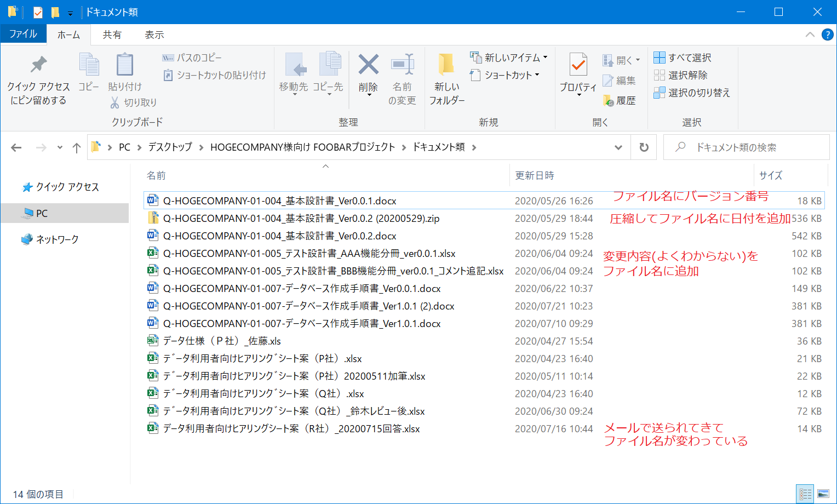Click デスクトップ breadcrumb in address bar
837x504 pixels.
170,147
